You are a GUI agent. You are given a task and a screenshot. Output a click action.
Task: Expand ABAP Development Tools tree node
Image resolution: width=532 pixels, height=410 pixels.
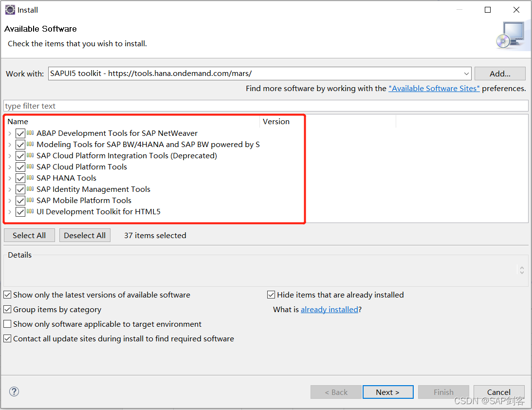pos(10,133)
